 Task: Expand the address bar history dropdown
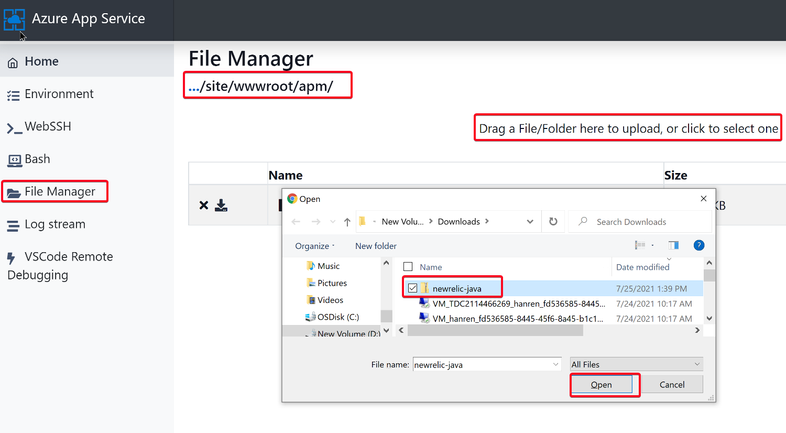(530, 222)
